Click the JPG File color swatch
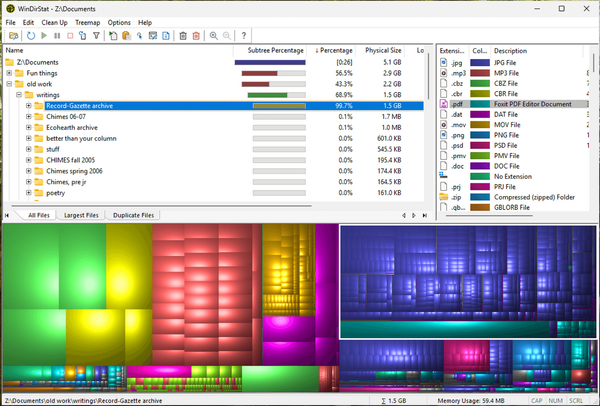This screenshot has height=406, width=600. point(480,62)
